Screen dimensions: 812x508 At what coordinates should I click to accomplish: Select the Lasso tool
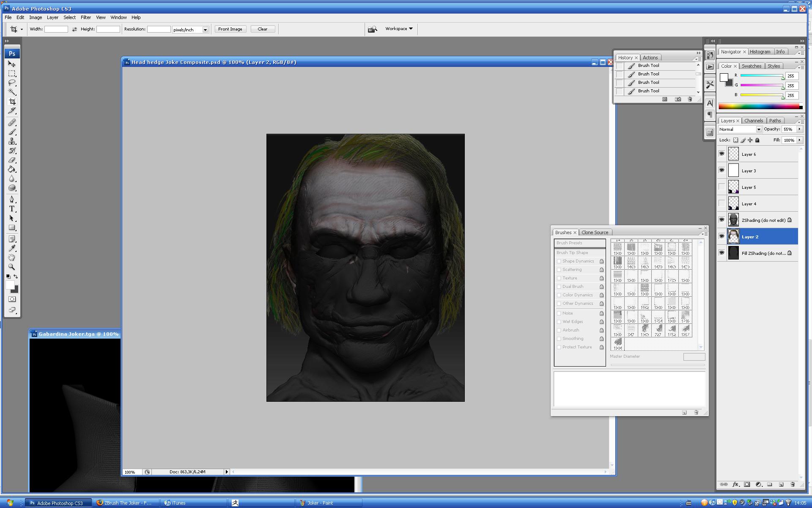(12, 83)
